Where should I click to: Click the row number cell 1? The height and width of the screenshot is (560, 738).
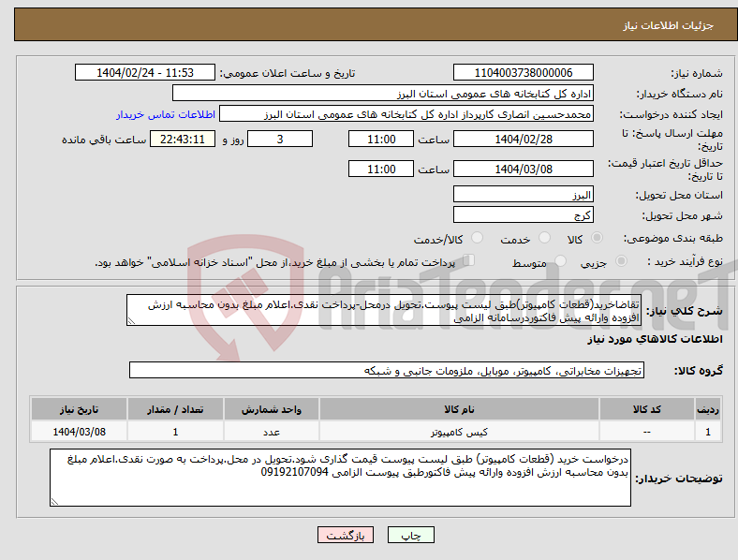[707, 432]
